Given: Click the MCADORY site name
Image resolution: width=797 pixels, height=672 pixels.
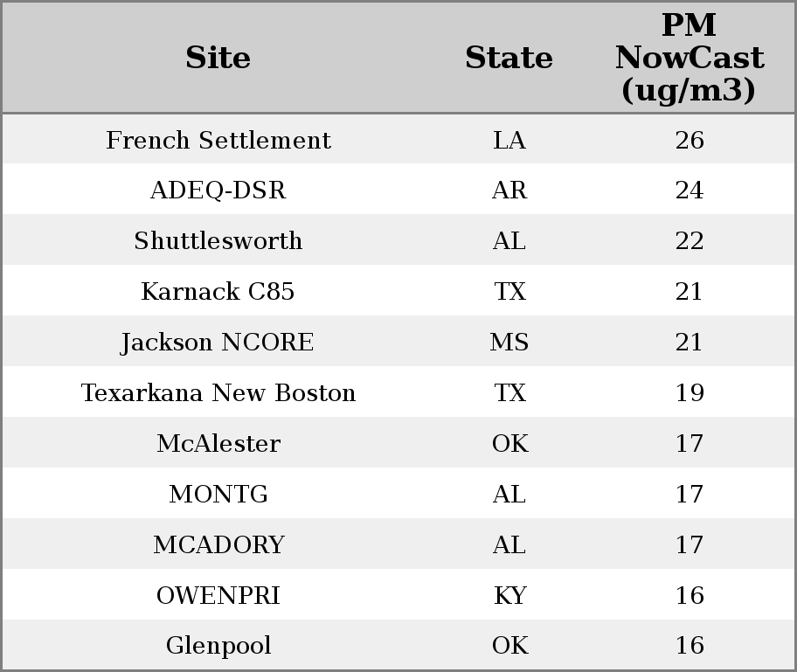Looking at the screenshot, I should (x=218, y=545).
